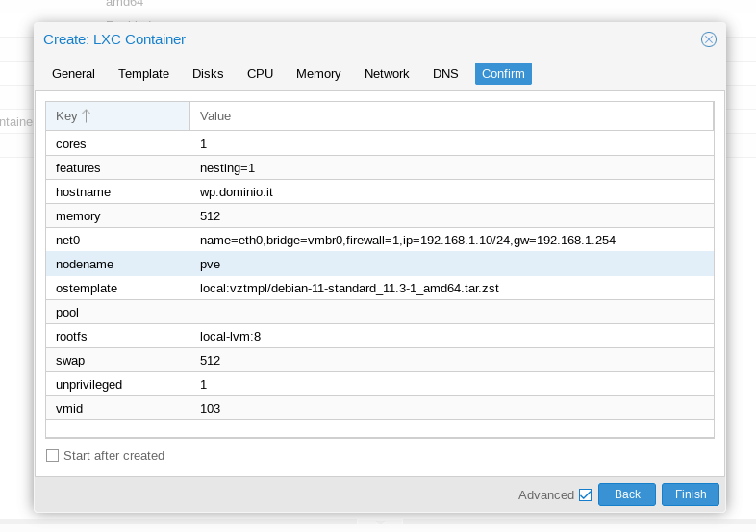The height and width of the screenshot is (532, 756).
Task: Select the features row
Action: pyautogui.click(x=380, y=167)
